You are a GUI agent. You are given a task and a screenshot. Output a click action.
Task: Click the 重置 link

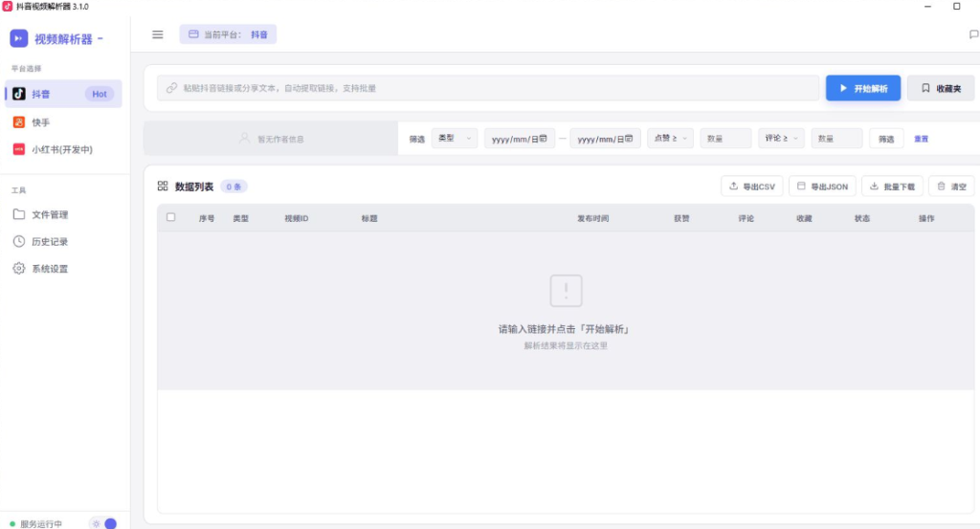coord(922,139)
